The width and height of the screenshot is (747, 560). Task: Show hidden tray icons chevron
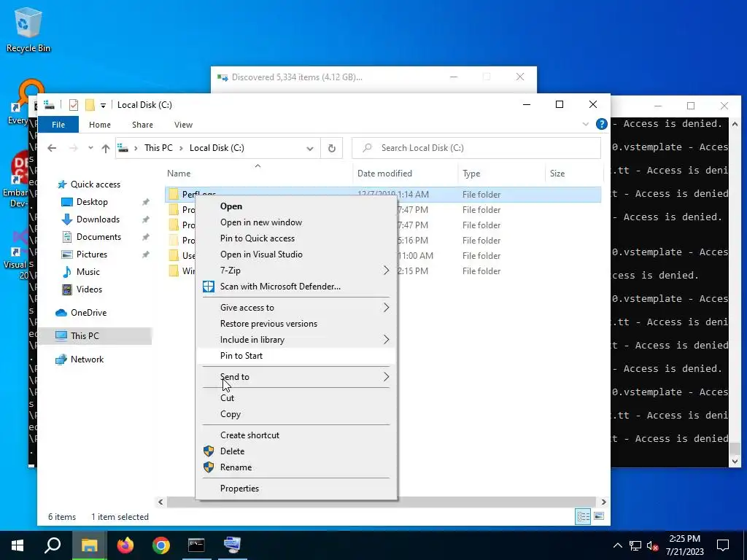[x=617, y=545]
